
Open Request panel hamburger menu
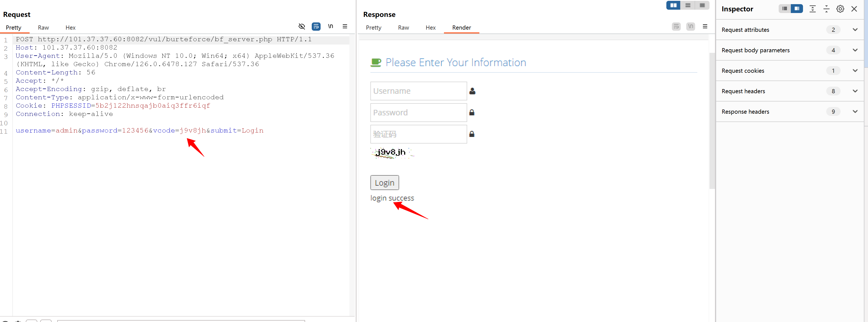[345, 26]
